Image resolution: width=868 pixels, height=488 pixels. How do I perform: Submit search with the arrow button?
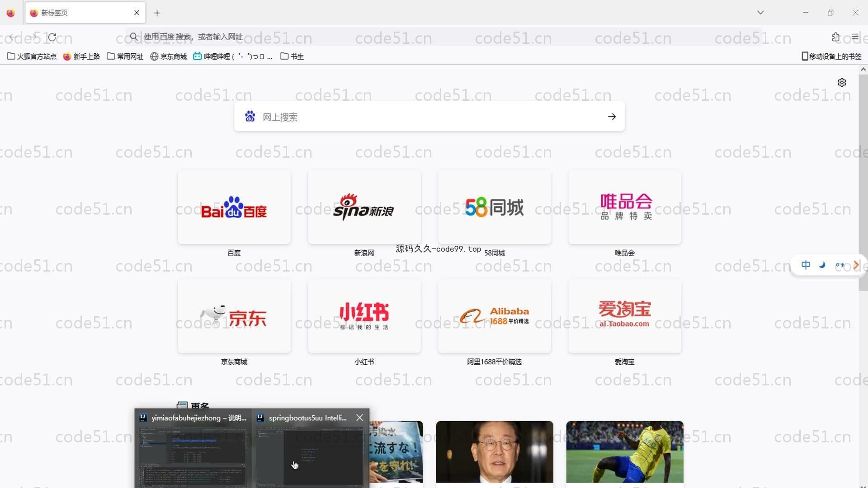point(612,117)
